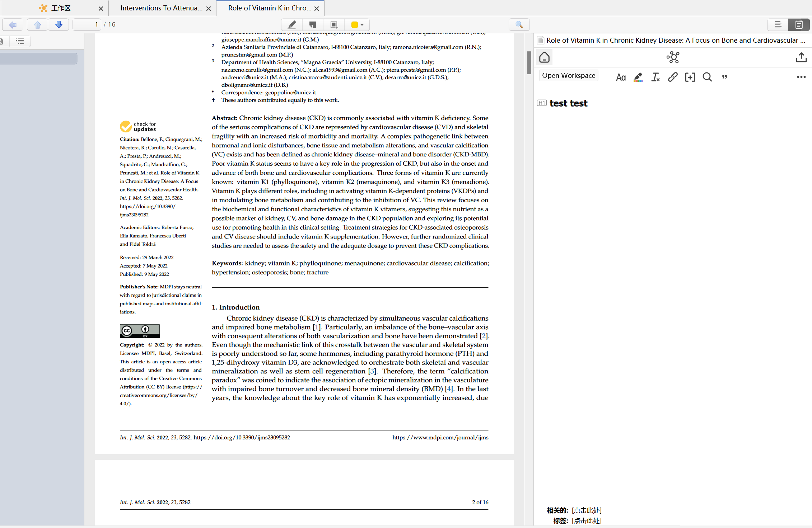The height and width of the screenshot is (528, 812).
Task: Click reference link [4] in Introduction
Action: [x=449, y=389]
